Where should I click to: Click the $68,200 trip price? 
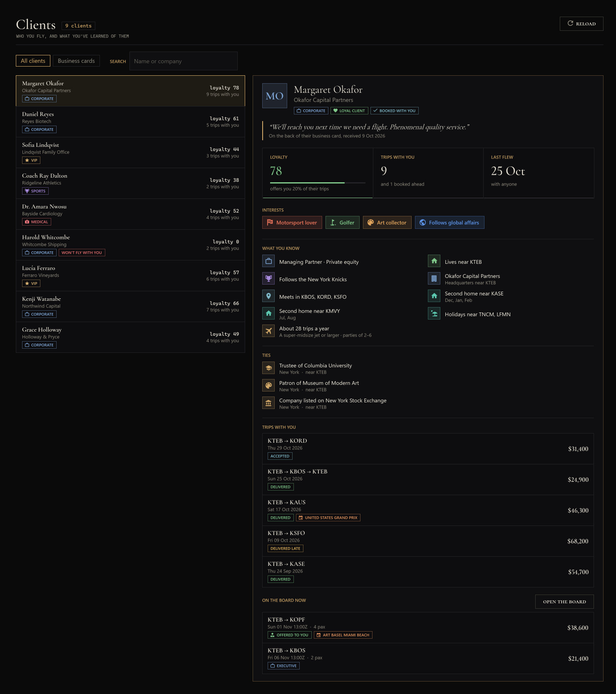pos(578,541)
